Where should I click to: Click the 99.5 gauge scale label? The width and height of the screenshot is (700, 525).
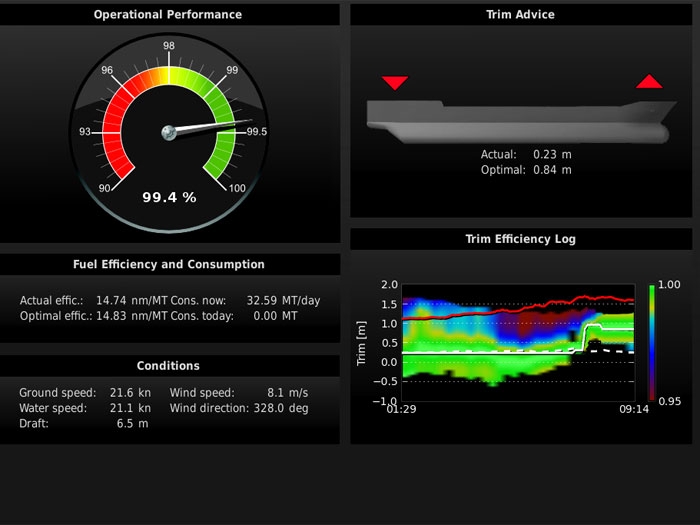point(257,132)
